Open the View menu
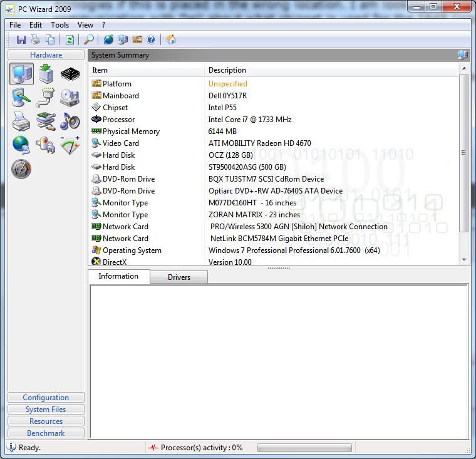Viewport: 476px width, 459px height. tap(85, 25)
